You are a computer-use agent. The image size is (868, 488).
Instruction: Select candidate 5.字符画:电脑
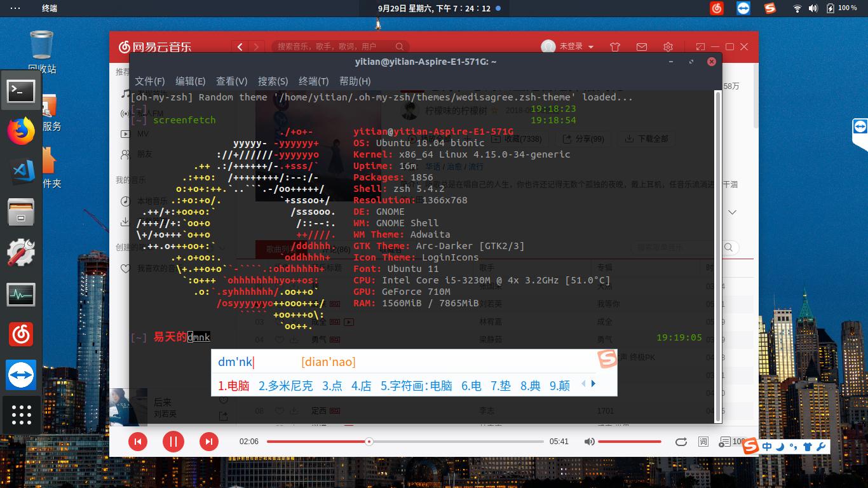pyautogui.click(x=416, y=386)
